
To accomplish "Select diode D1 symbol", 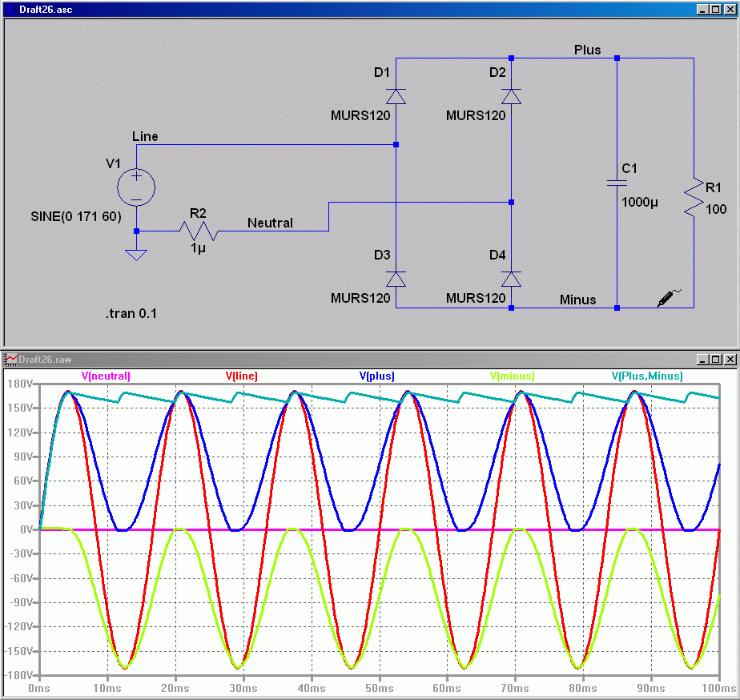I will (x=396, y=96).
